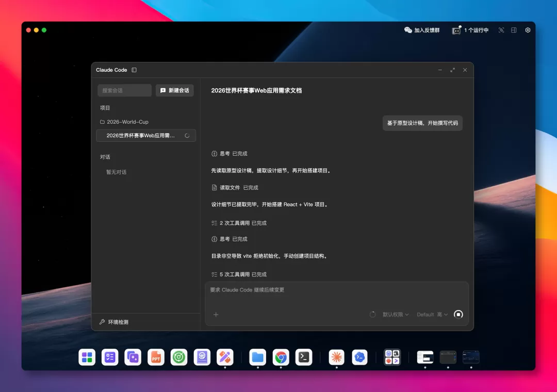The width and height of the screenshot is (557, 392).
Task: Open the four-square app launcher in dock
Action: (87, 357)
